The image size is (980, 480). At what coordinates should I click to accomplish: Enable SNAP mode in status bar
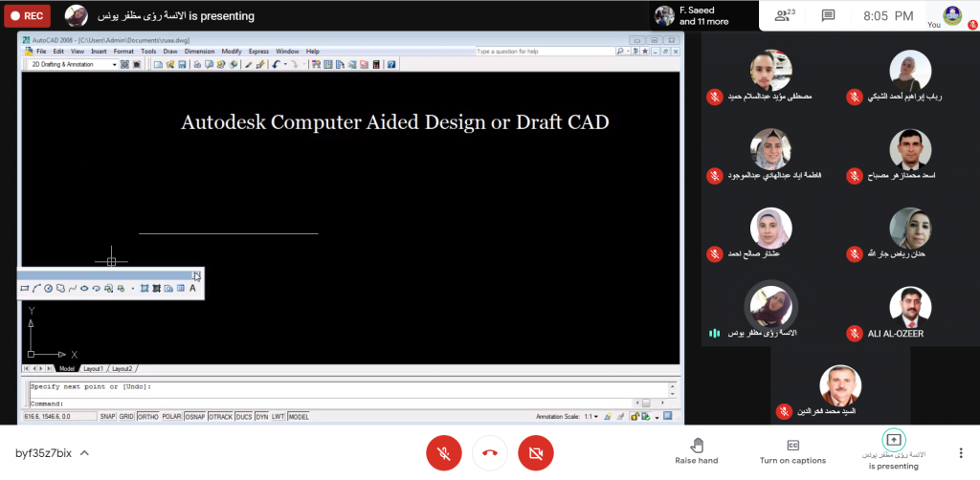pos(107,417)
